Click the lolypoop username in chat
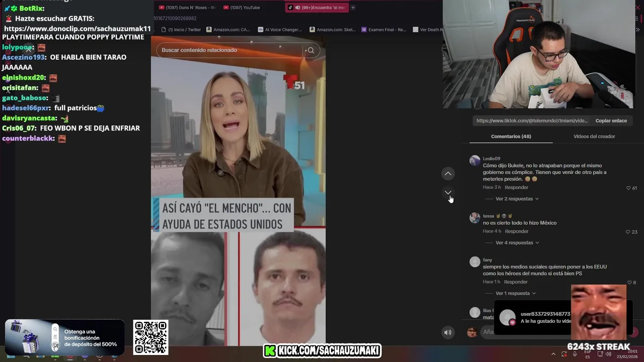The image size is (644, 362). pos(18,47)
